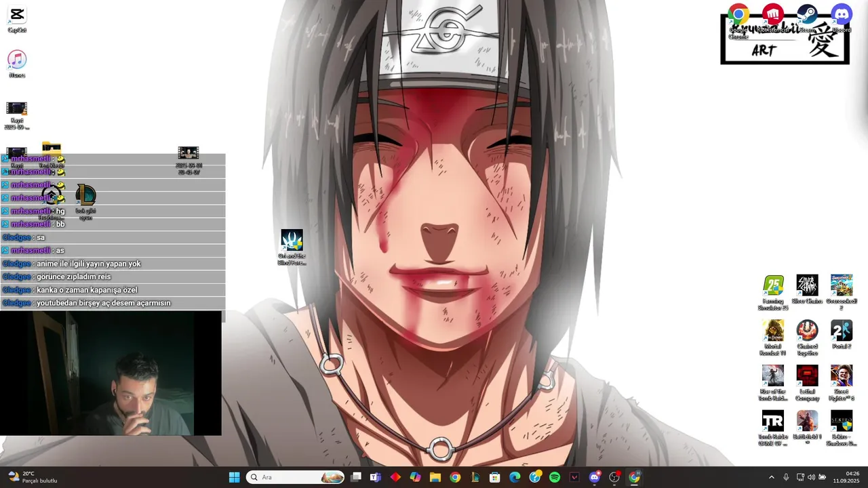Open Discord desktop shortcut
Viewport: 868px width, 488px height.
842,19
